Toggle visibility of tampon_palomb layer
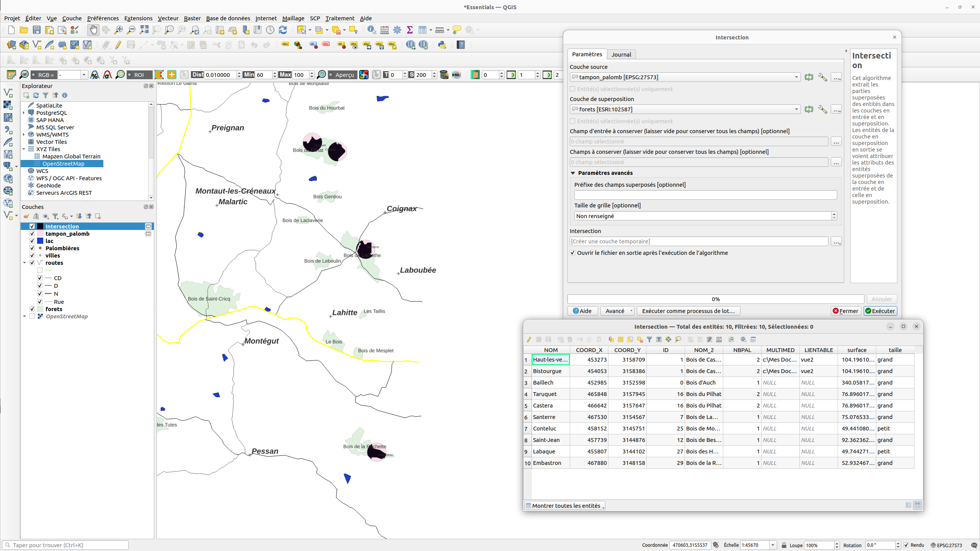The height and width of the screenshot is (551, 980). [x=32, y=234]
